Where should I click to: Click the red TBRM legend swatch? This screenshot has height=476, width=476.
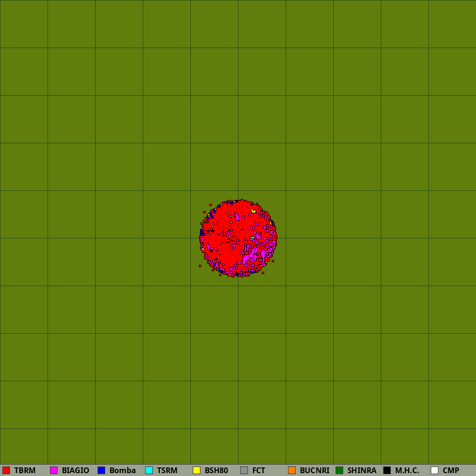6,470
